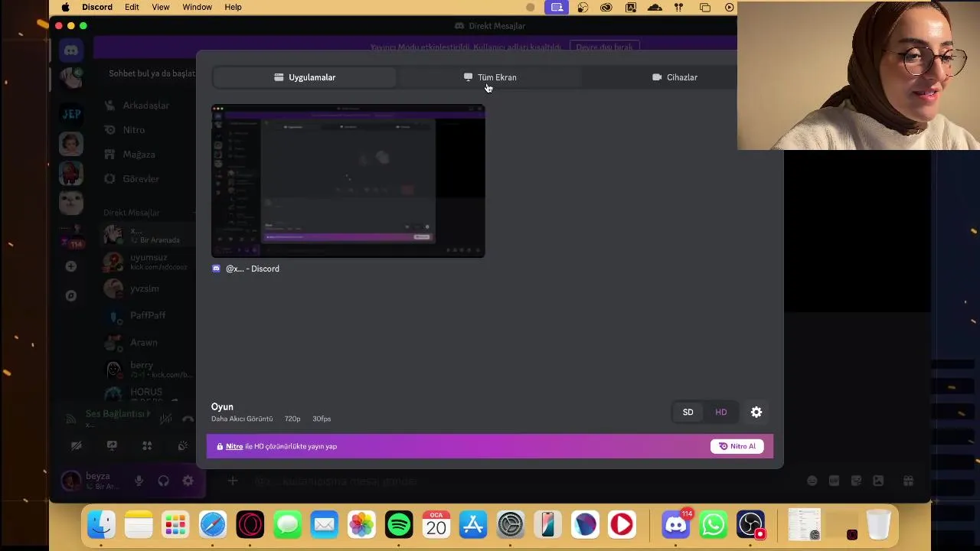Open App Store from the Dock
This screenshot has height=551, width=980.
coord(473,524)
